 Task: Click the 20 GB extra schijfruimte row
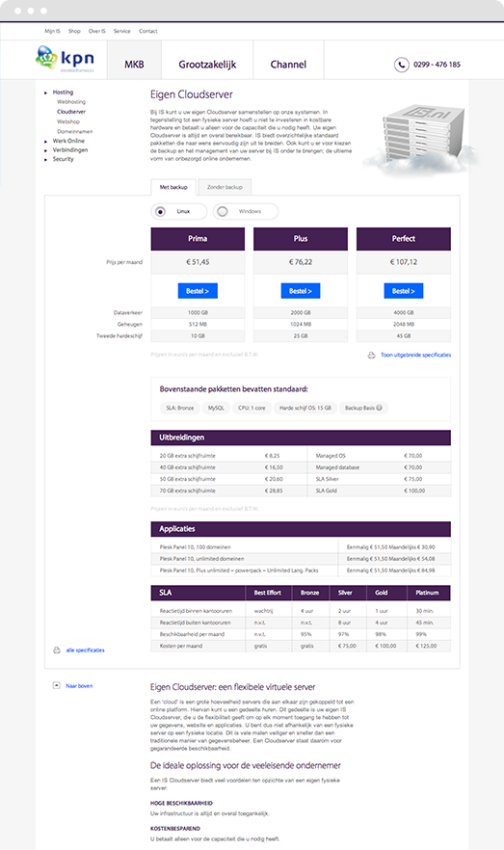tap(228, 456)
